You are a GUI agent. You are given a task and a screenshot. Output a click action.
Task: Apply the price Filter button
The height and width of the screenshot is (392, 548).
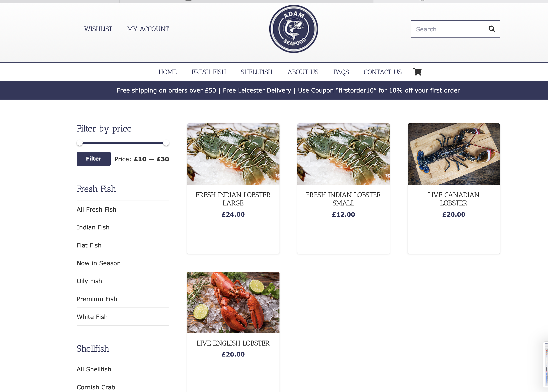click(94, 159)
